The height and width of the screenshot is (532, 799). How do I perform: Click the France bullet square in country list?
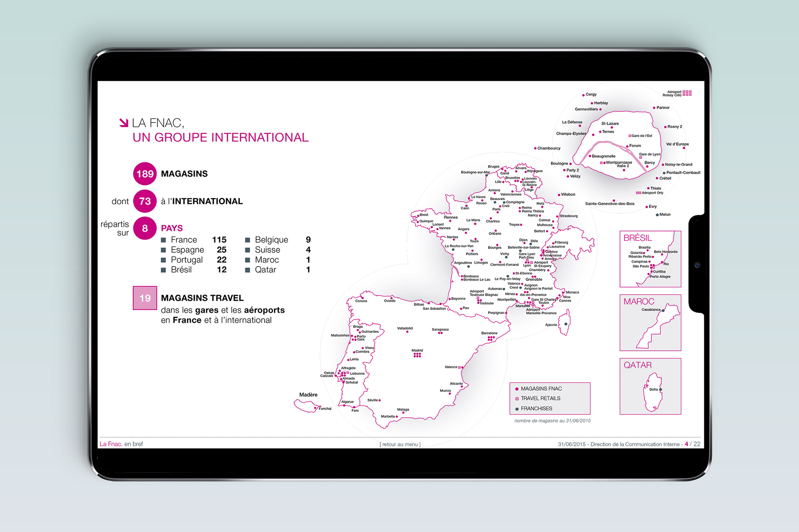click(164, 240)
